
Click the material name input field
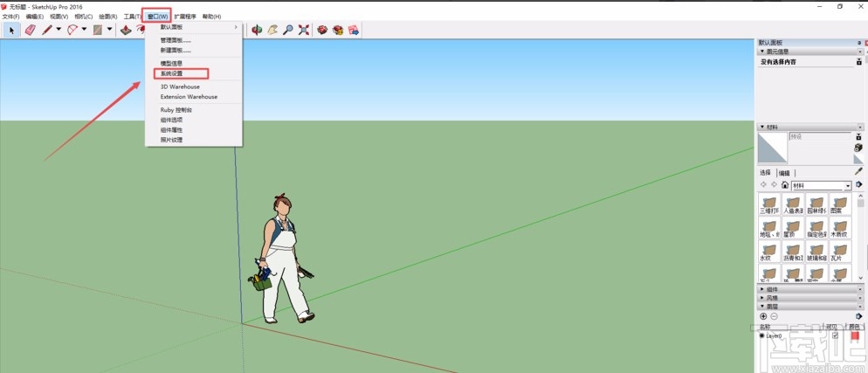(x=820, y=136)
